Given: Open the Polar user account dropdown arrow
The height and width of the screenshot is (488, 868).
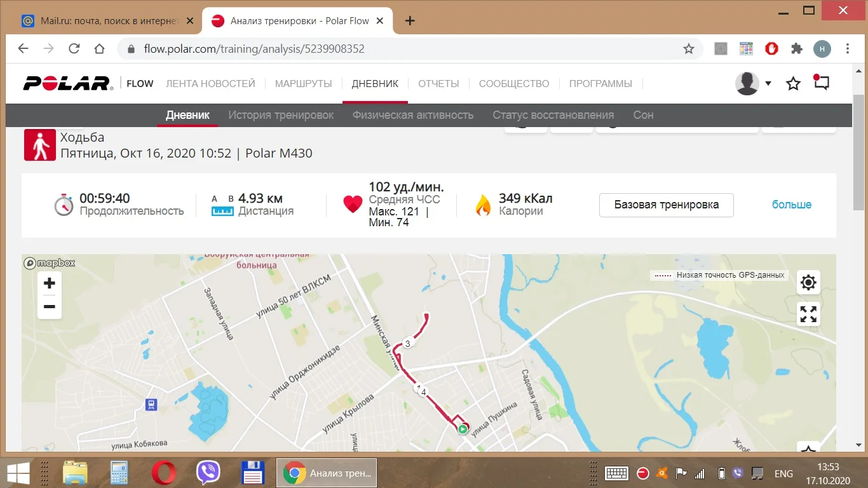Looking at the screenshot, I should pyautogui.click(x=768, y=83).
